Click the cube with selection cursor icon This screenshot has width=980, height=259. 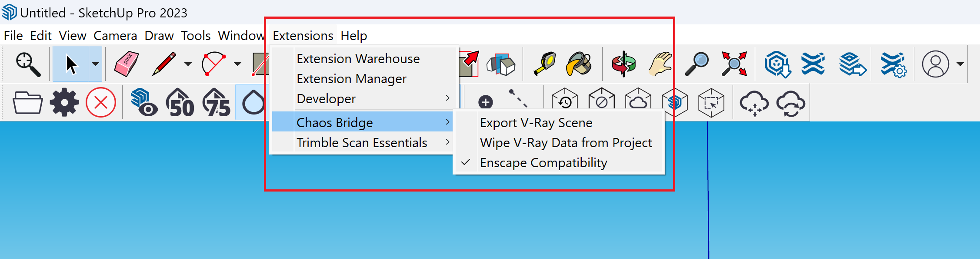click(x=711, y=103)
